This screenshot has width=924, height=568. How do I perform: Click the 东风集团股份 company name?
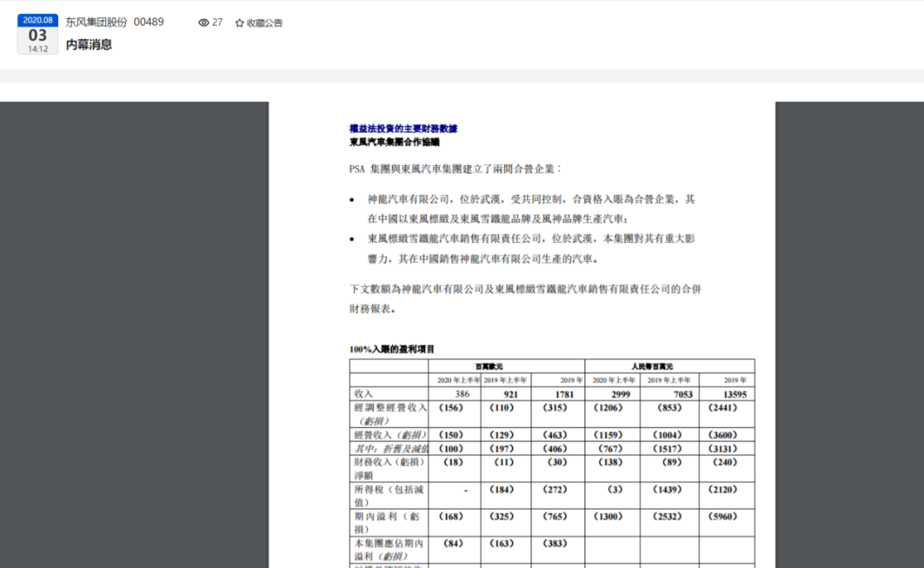click(x=96, y=22)
